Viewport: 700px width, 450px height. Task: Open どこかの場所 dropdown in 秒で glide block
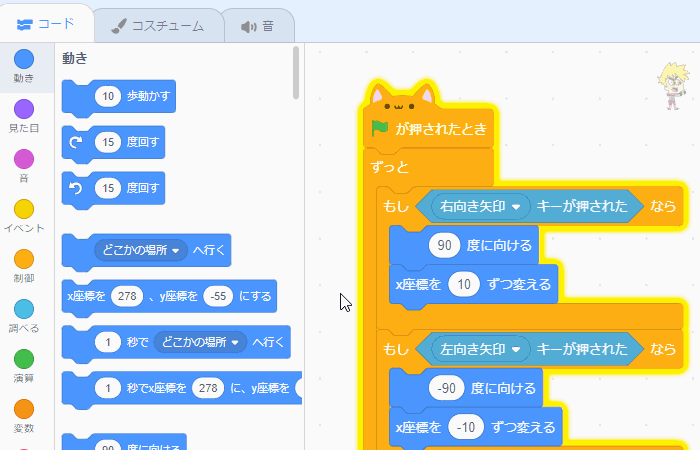(200, 342)
